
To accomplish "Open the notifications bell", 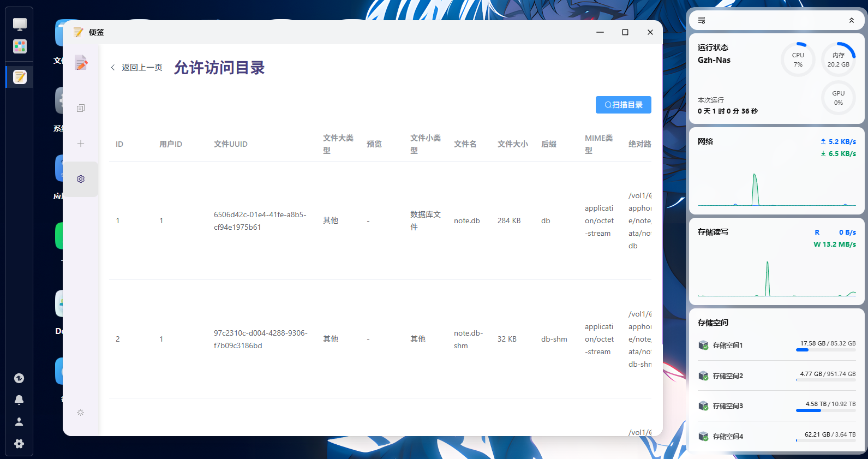I will 19,400.
